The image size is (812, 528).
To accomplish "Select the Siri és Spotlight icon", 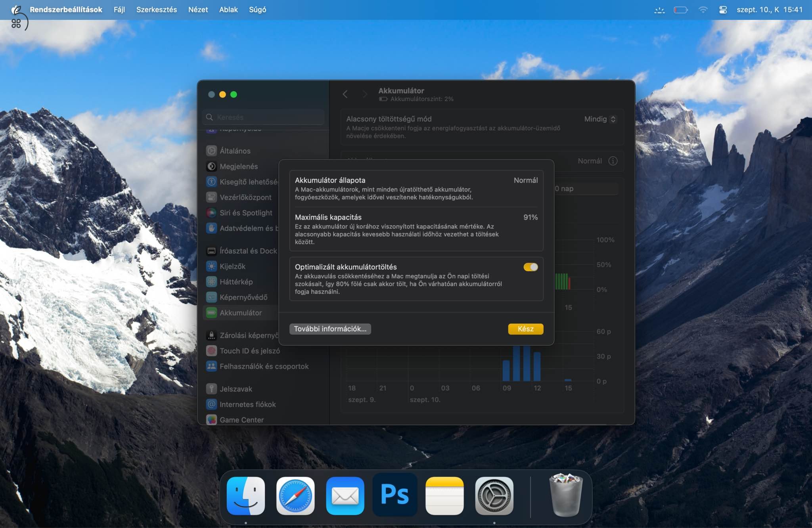I will [211, 212].
